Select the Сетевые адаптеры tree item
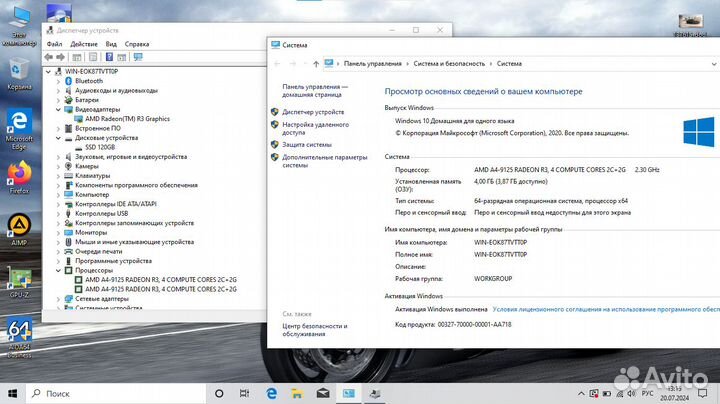Viewport: 720px width, 404px height. [x=102, y=299]
